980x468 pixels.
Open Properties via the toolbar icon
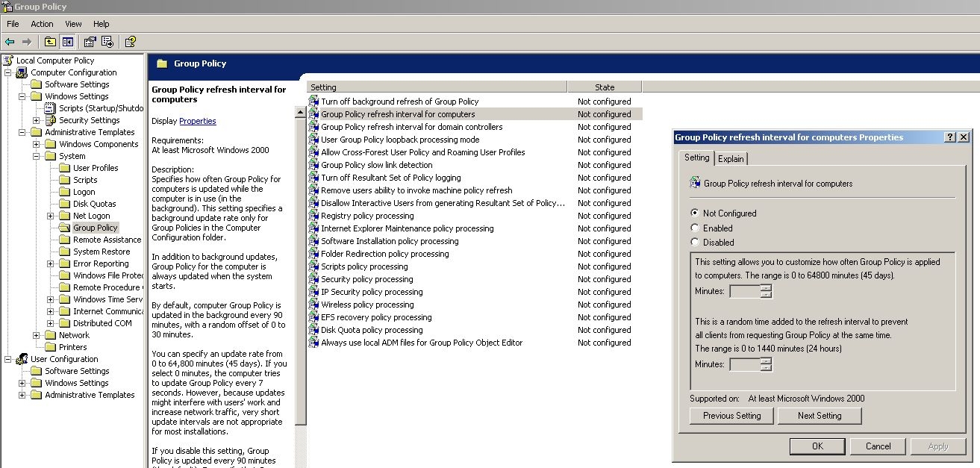90,42
